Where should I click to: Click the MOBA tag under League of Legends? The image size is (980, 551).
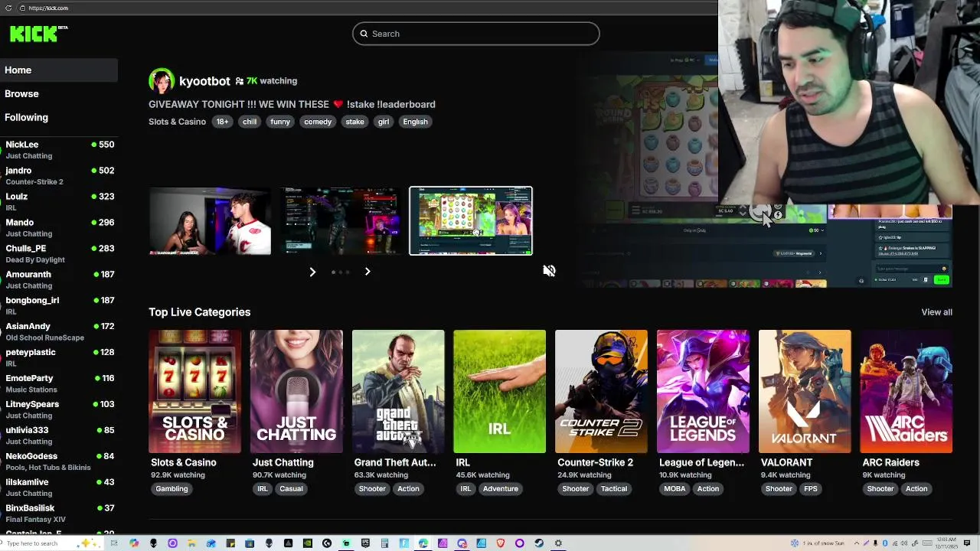(675, 489)
